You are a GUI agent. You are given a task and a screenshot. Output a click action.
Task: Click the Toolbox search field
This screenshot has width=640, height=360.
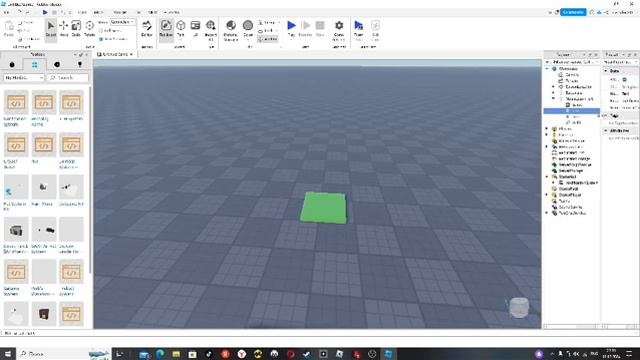(68, 78)
